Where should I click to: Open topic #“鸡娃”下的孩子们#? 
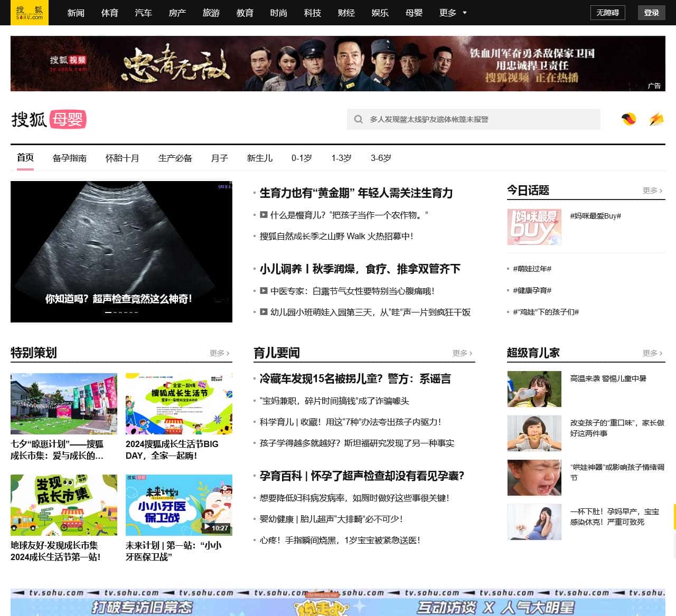pos(546,312)
